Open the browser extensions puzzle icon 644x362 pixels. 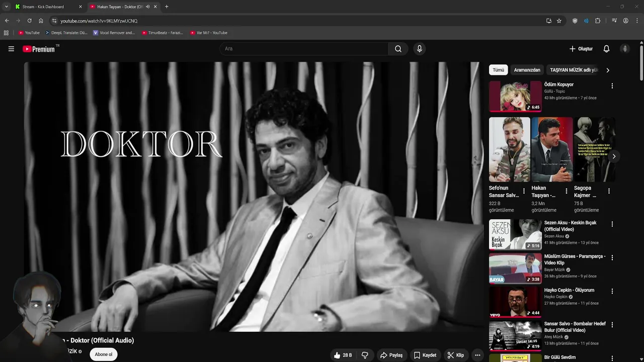pyautogui.click(x=598, y=21)
